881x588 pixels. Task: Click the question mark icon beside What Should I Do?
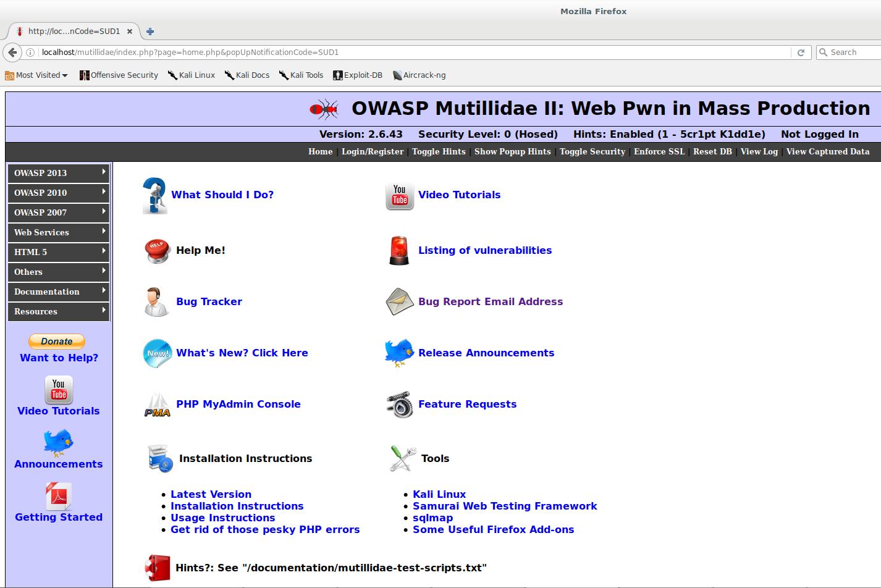click(154, 195)
